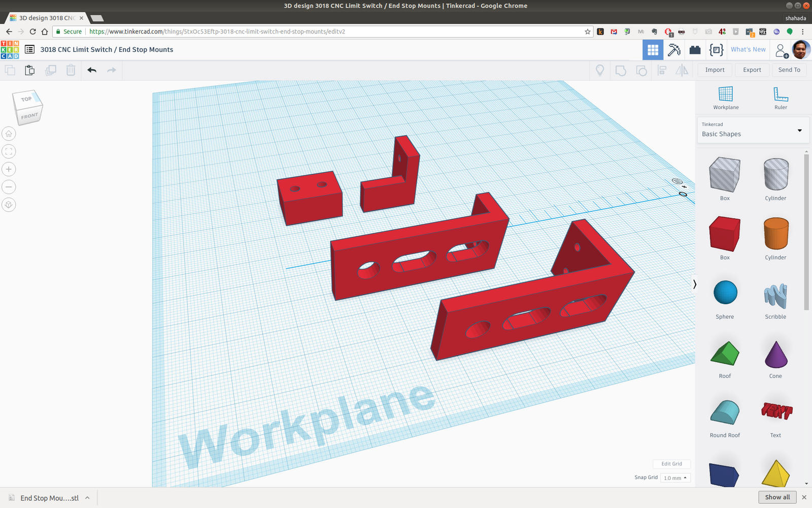Redo the last action
Image resolution: width=812 pixels, height=508 pixels.
click(112, 70)
